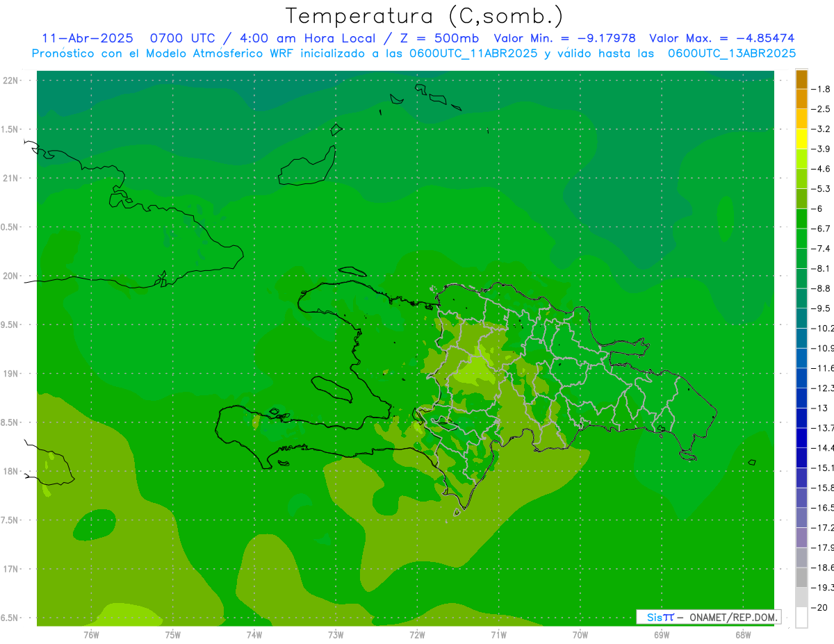Click the '-2.5' colorbar value label
The width and height of the screenshot is (834, 644).
tap(821, 109)
